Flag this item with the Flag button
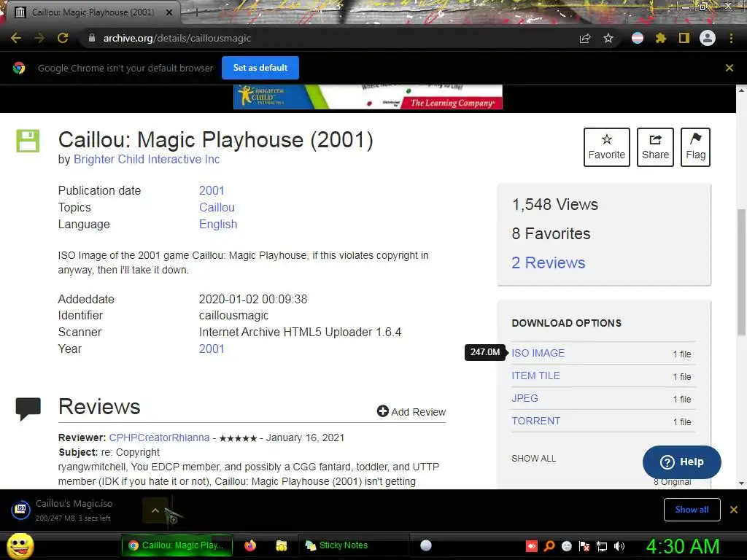The height and width of the screenshot is (560, 747). click(x=695, y=147)
